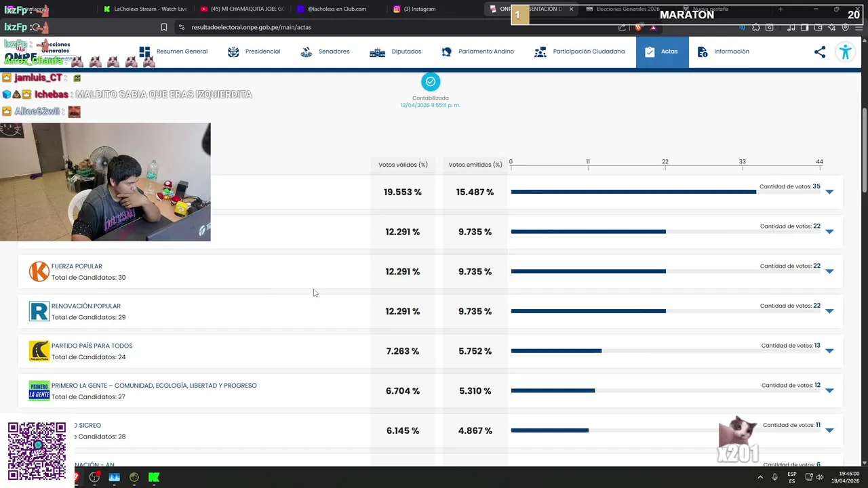This screenshot has height=488, width=868.
Task: Switch to the Elecciones Generales 2026 tab
Action: (627, 9)
